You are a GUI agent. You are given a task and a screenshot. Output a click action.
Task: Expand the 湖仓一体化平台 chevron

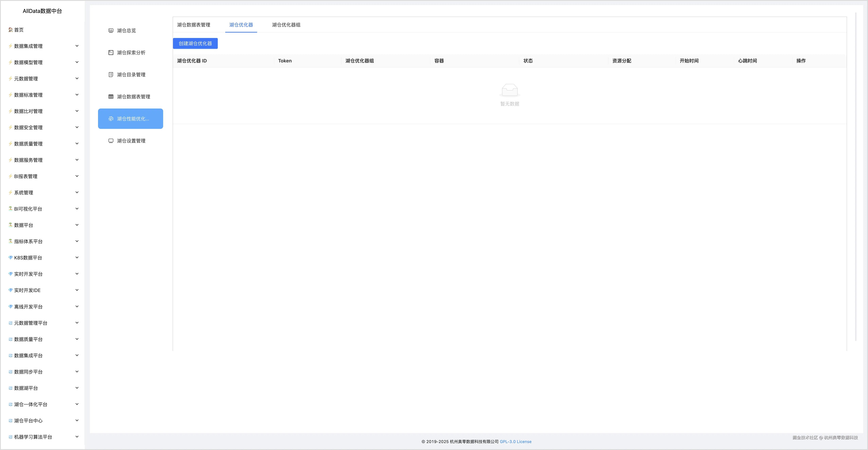[77, 404]
